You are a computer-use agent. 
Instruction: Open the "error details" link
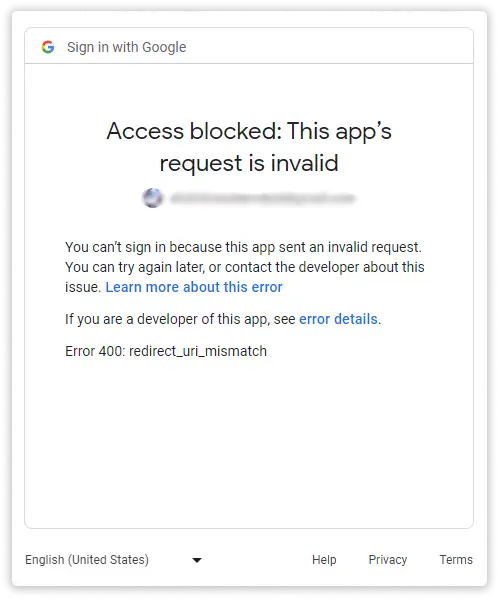pos(338,319)
